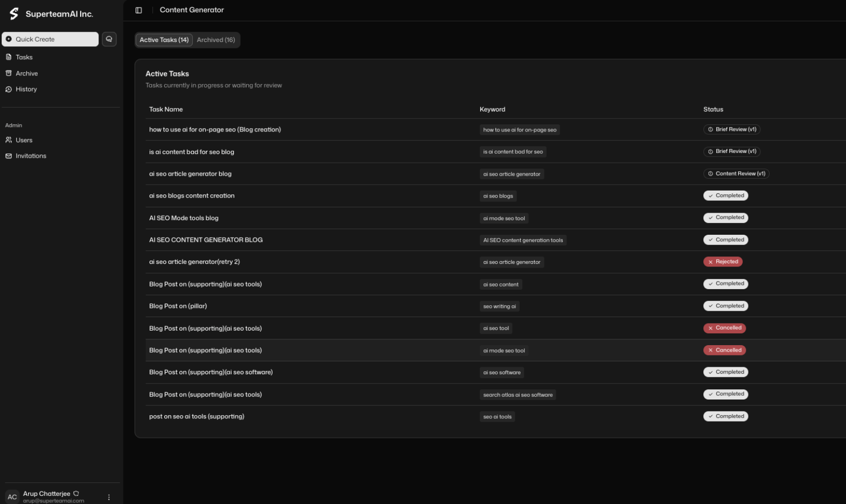Click the 'search atlas ai seo software' keyword

(x=518, y=395)
